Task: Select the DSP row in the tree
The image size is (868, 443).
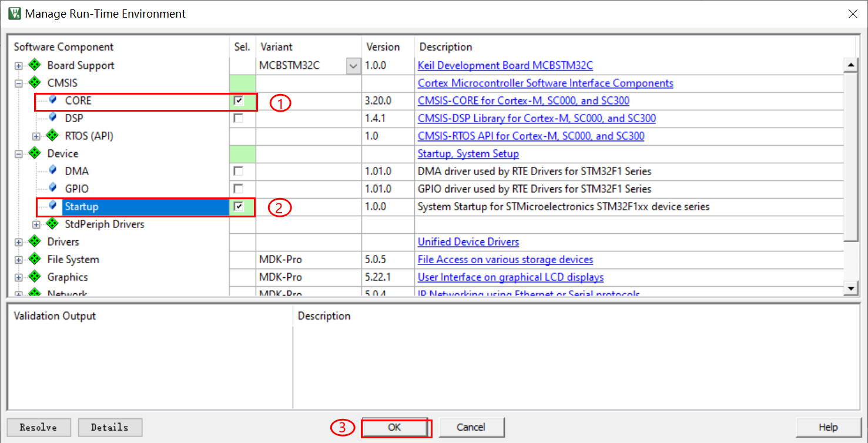Action: (x=74, y=118)
